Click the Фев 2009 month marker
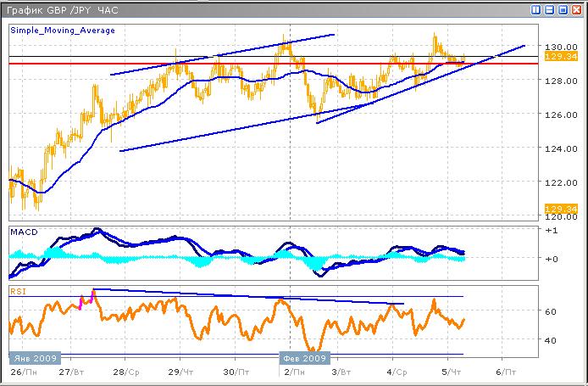Viewport: 588px width, 386px height. click(x=302, y=358)
